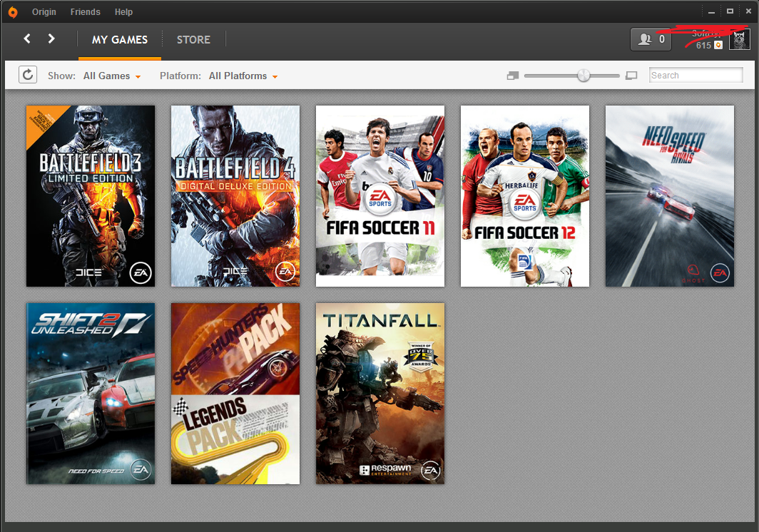Screen dimensions: 759x532
Task: Click the small tiles size icon
Action: click(x=513, y=76)
